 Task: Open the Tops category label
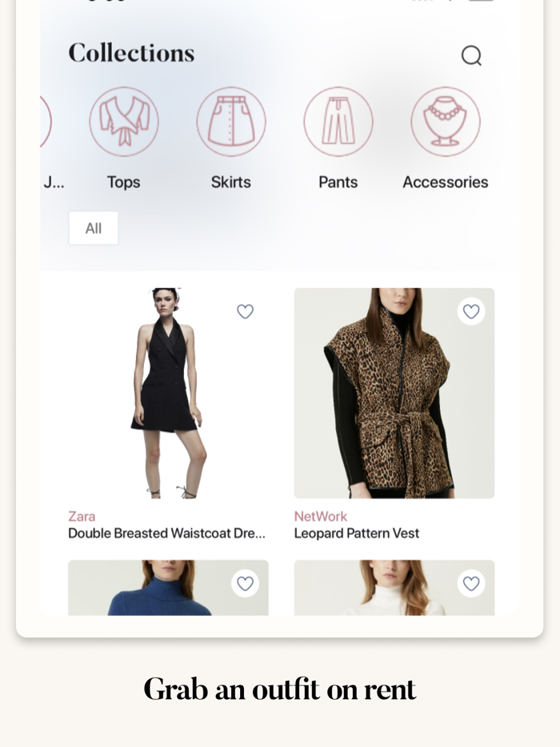(x=123, y=182)
